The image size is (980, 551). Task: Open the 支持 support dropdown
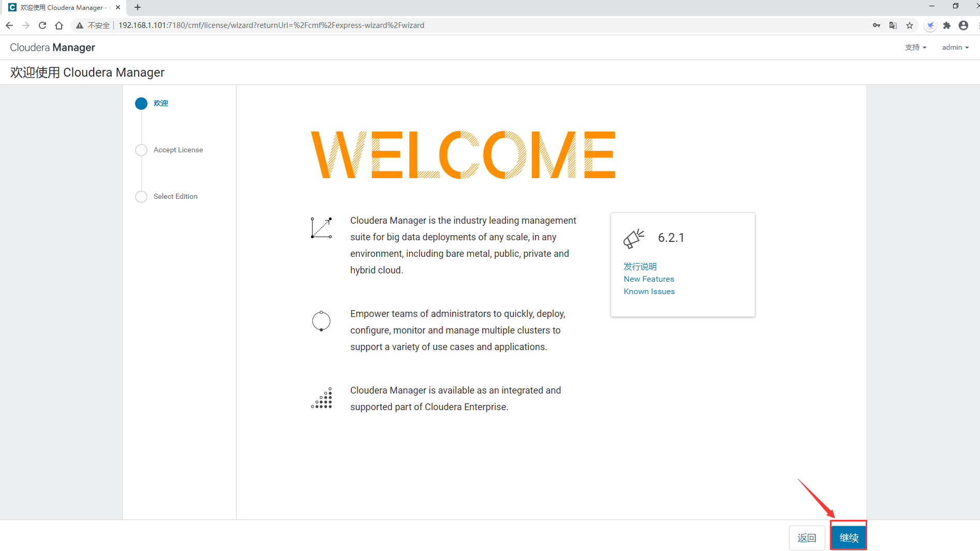pyautogui.click(x=915, y=47)
